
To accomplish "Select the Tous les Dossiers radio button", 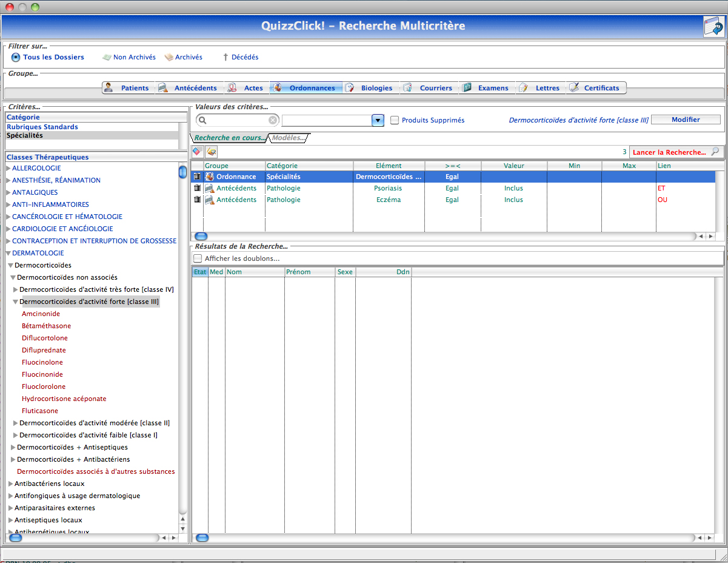I will (16, 58).
